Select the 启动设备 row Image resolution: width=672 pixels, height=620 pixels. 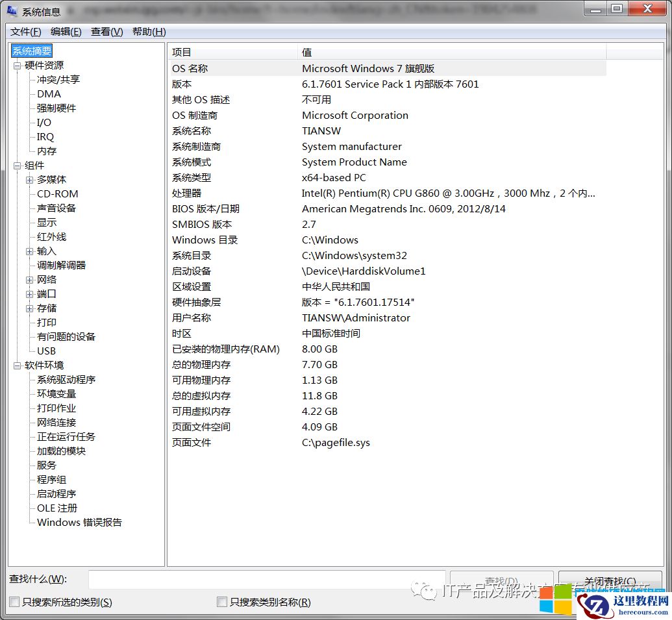pyautogui.click(x=388, y=271)
